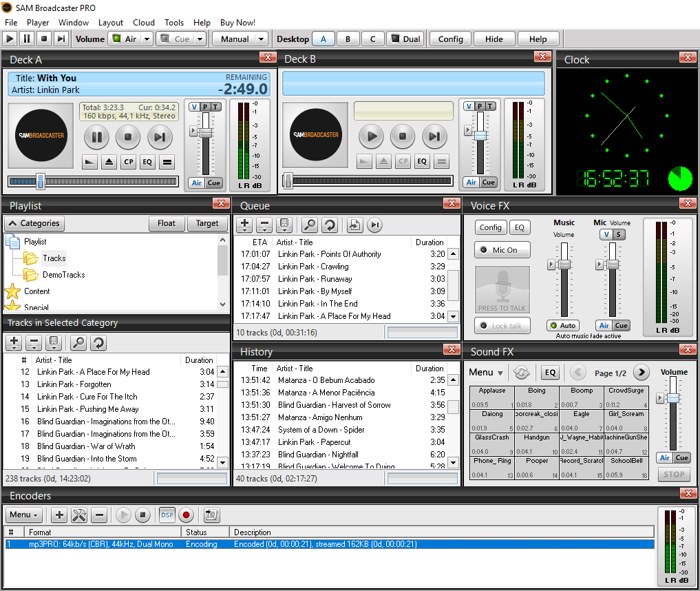Open Deck B EQ settings
This screenshot has width=700, height=591.
point(422,161)
